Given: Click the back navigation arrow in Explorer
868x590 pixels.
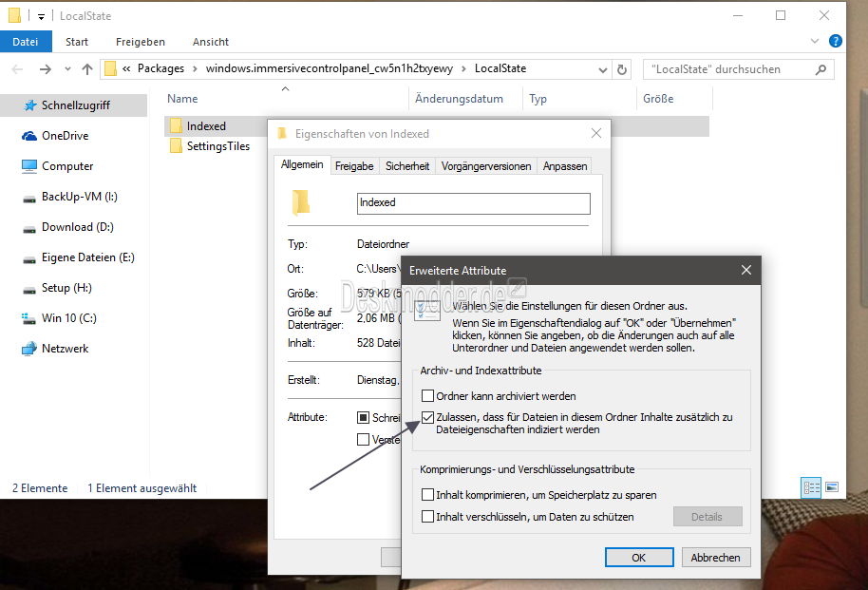Looking at the screenshot, I should 17,69.
